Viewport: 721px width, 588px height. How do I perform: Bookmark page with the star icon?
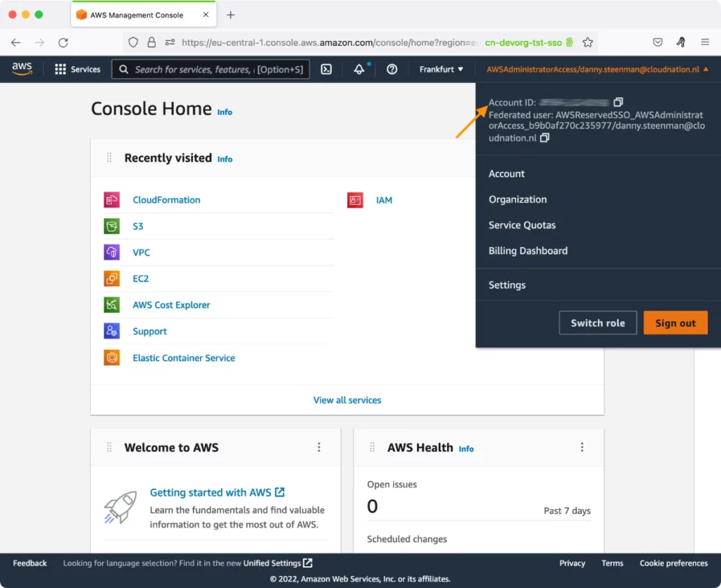coord(588,42)
